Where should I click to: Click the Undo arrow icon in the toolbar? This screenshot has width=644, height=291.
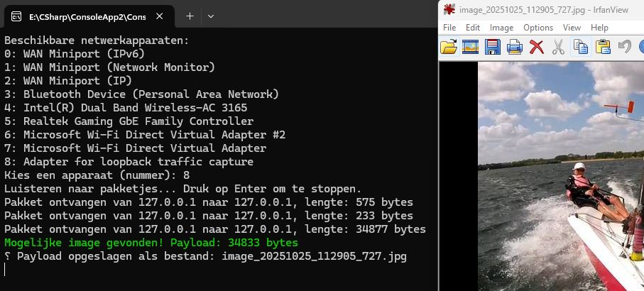tap(625, 48)
